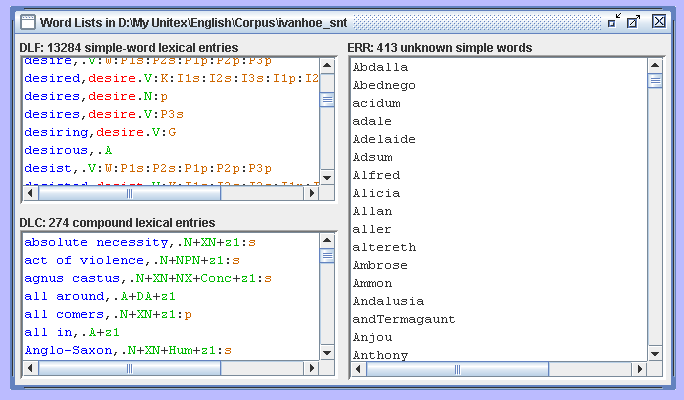Click the DLC list scroll down arrow
The width and height of the screenshot is (684, 400).
coord(327,352)
